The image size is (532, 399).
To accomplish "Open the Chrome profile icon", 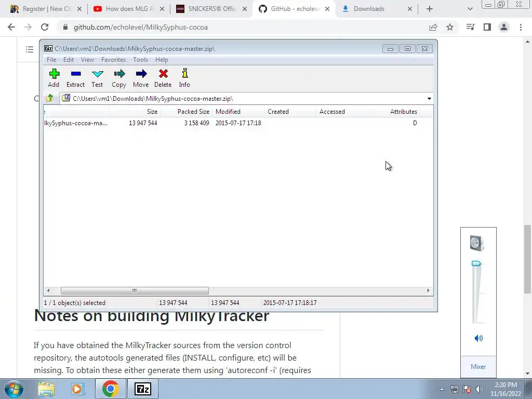I will (504, 27).
